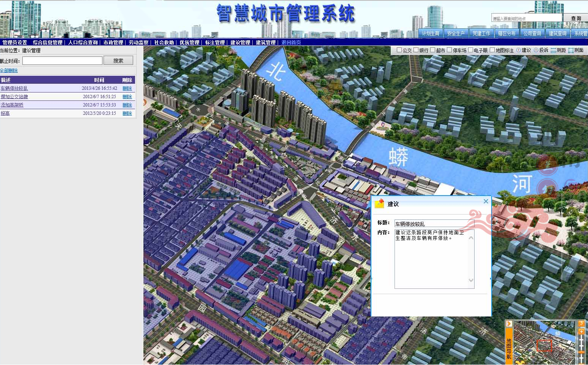
Task: Expand the 地图导航 navigation panel
Action: 509,347
